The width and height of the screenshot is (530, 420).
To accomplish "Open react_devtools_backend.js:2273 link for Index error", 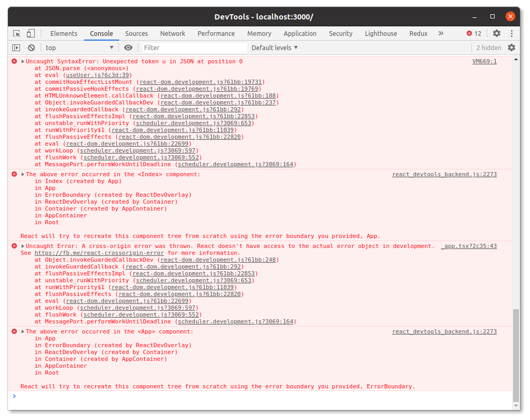I will tap(444, 174).
